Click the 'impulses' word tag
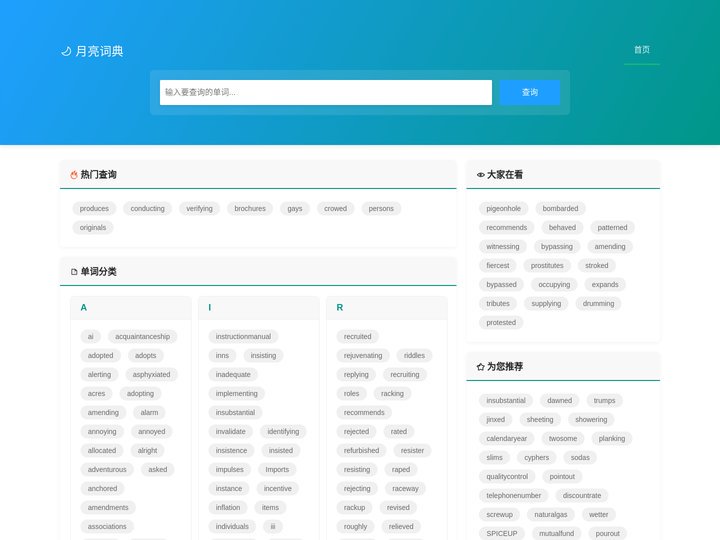 pos(230,469)
